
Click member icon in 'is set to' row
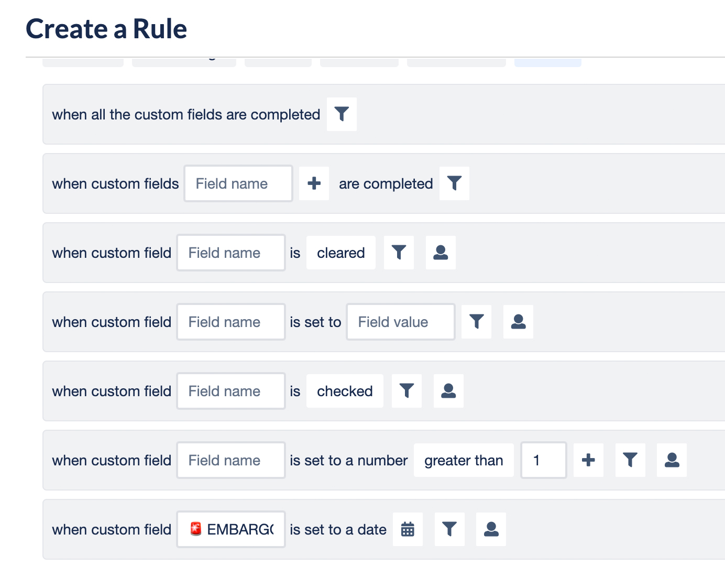tap(518, 322)
